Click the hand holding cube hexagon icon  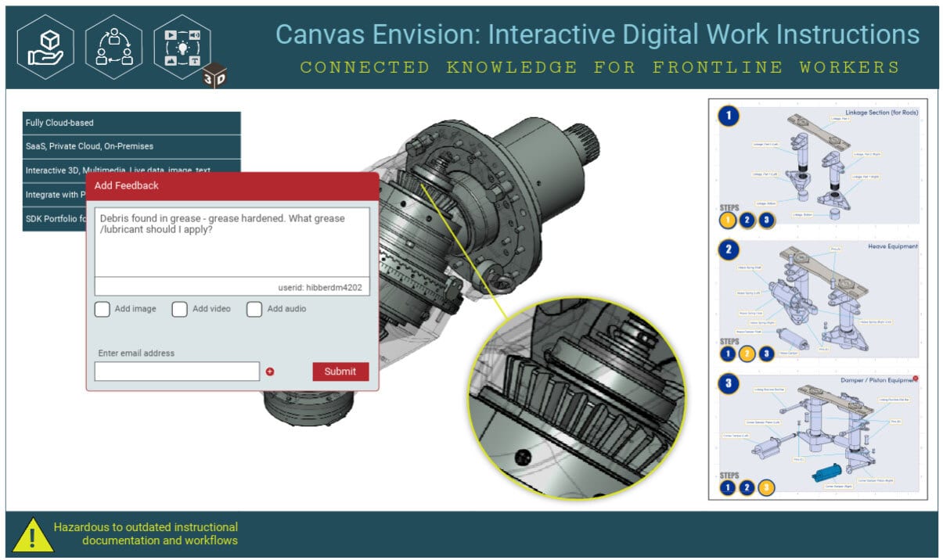point(46,46)
